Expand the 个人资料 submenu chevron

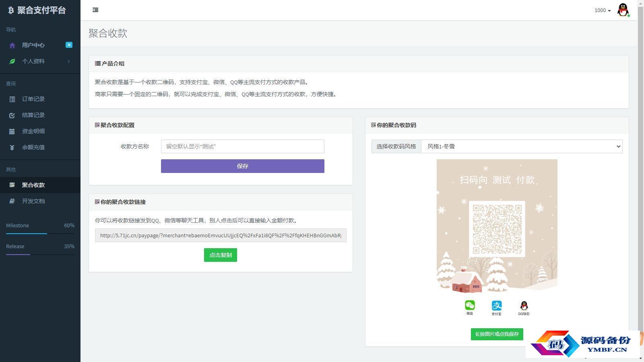[69, 61]
